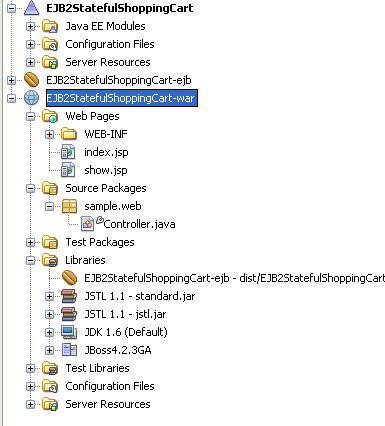Expand the top Server Resources node

(x=30, y=62)
